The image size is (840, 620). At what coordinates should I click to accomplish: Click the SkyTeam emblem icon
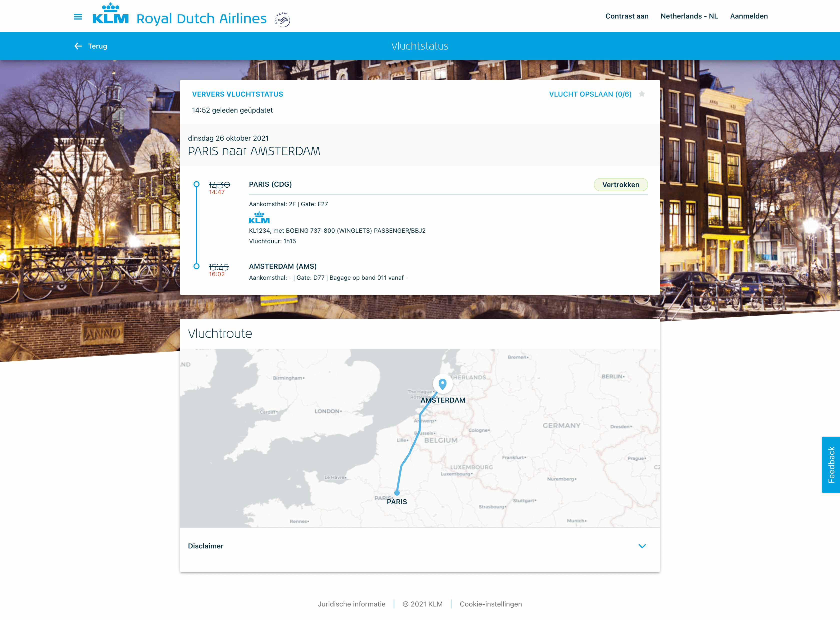(x=283, y=20)
